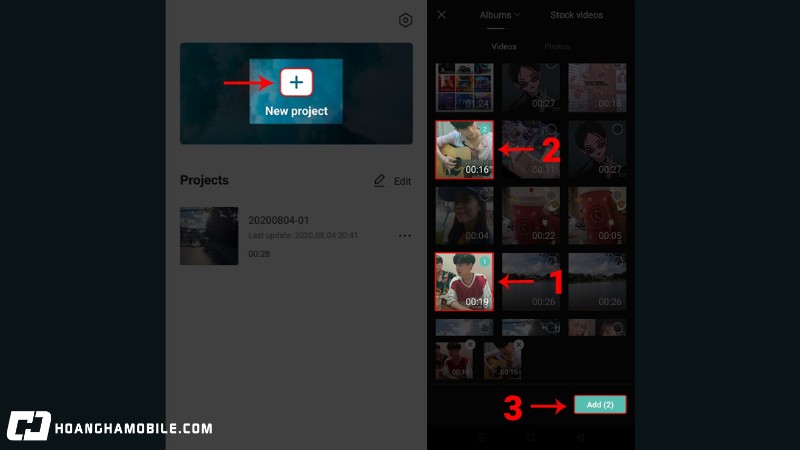Open the 00:19 video thumbnail in grid
Screen dimensions: 800x450
(464, 282)
